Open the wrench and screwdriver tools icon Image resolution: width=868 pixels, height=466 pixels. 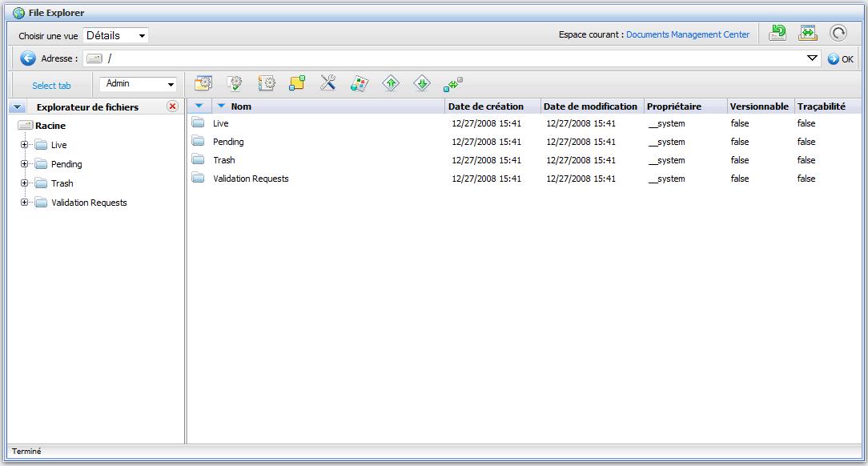pos(328,82)
